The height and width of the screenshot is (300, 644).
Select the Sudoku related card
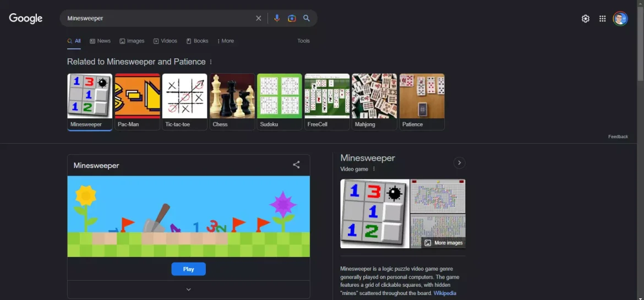click(x=279, y=102)
